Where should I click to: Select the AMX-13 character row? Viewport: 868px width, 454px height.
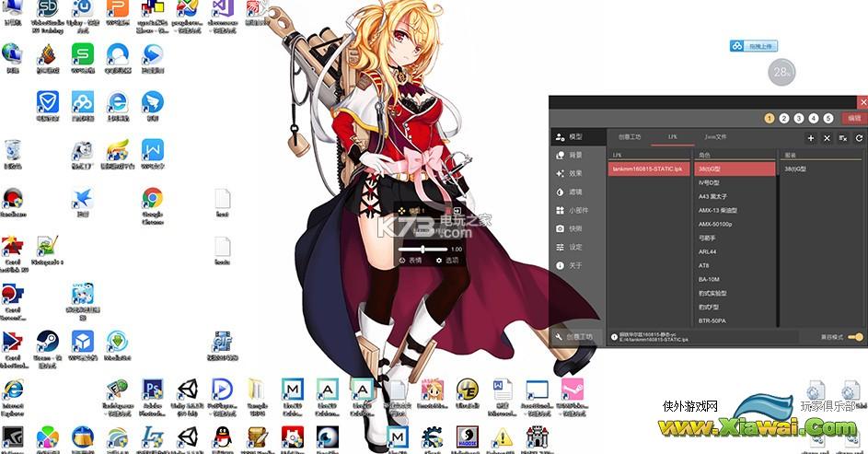pos(735,210)
